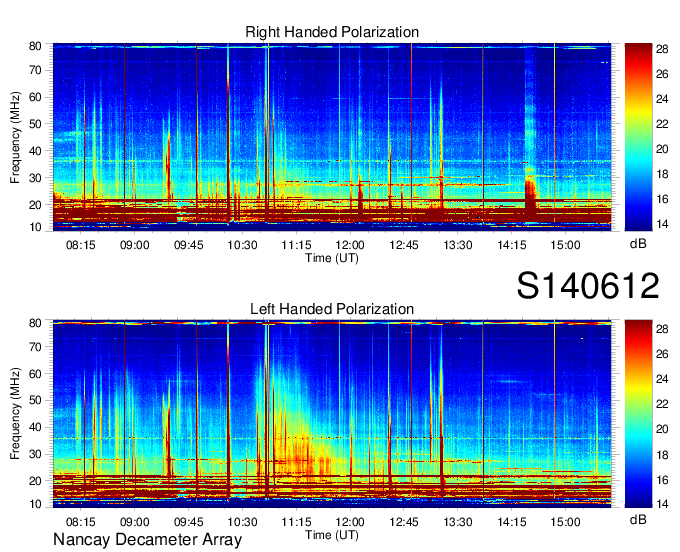Viewport: 680px width, 552px height.
Task: Click "Frequency (MHz)" axis label of left-handed plot
Action: 15,414
